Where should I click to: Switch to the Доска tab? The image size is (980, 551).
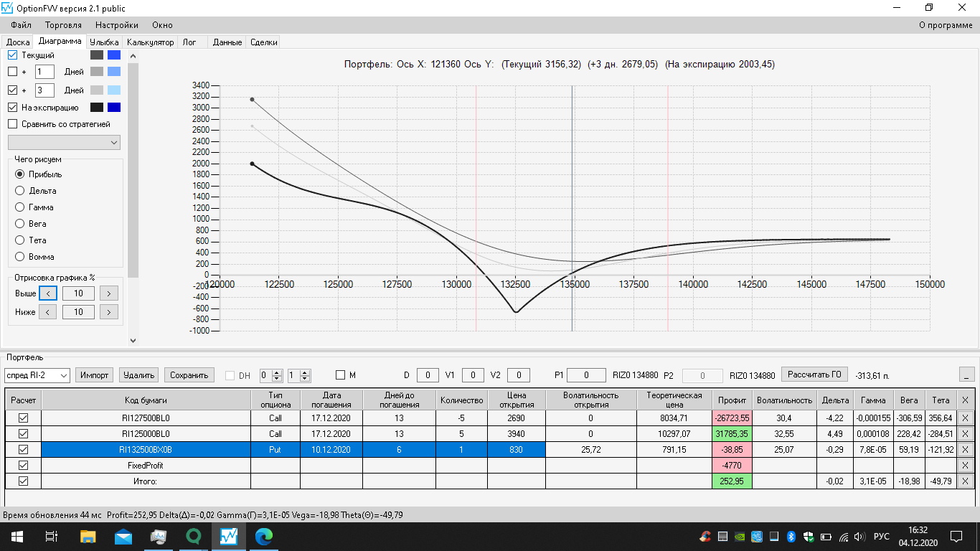[18, 42]
